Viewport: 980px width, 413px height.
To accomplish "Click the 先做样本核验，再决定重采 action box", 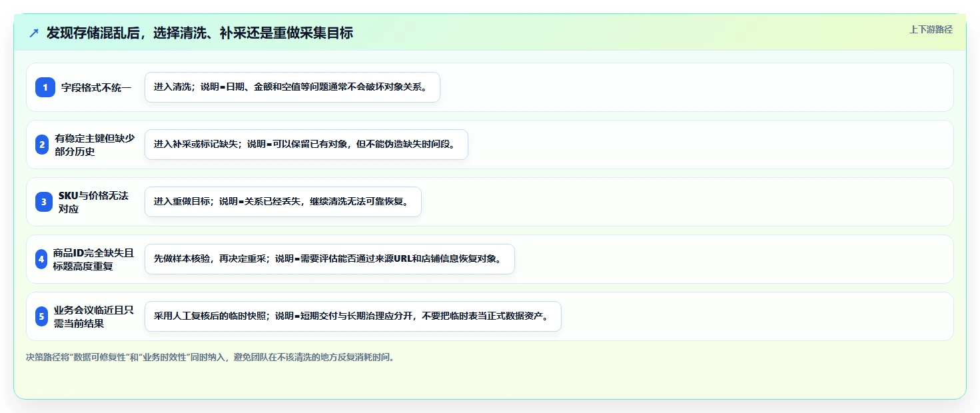I will click(x=330, y=259).
